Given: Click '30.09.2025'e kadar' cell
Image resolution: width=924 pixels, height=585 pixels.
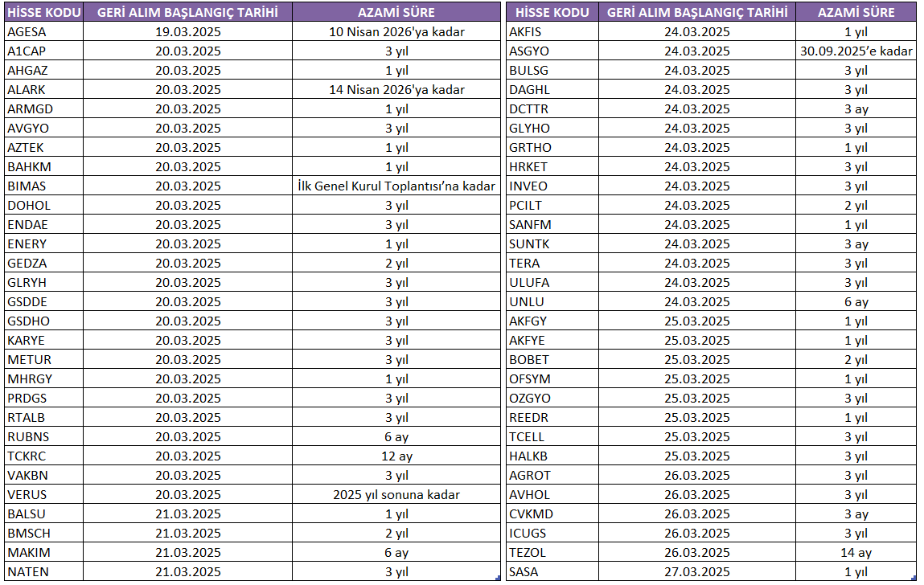Looking at the screenshot, I should [x=856, y=51].
